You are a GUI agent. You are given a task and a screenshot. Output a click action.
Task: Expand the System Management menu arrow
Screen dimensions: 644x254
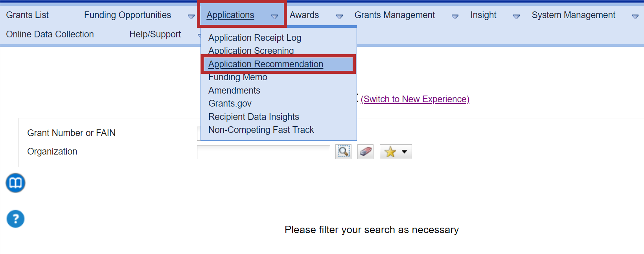point(635,17)
